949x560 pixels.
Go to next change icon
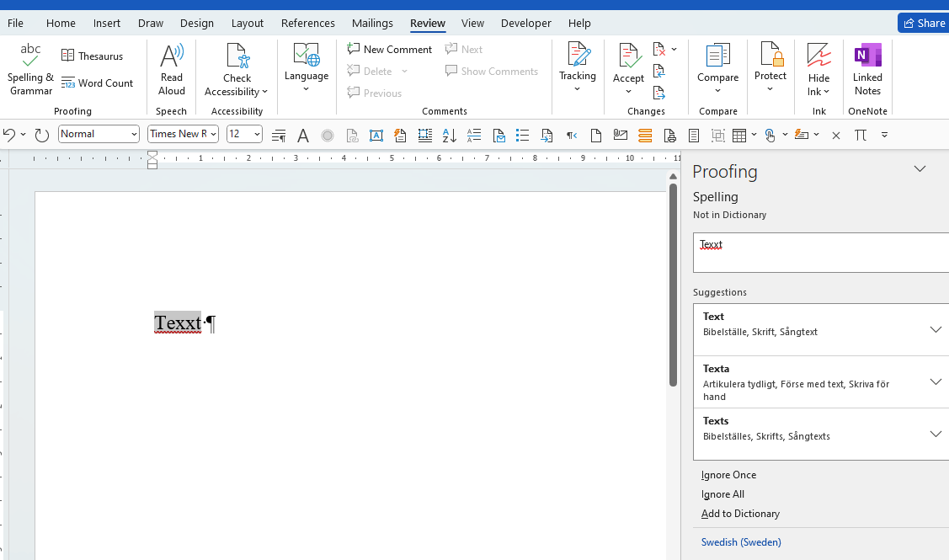pyautogui.click(x=659, y=93)
